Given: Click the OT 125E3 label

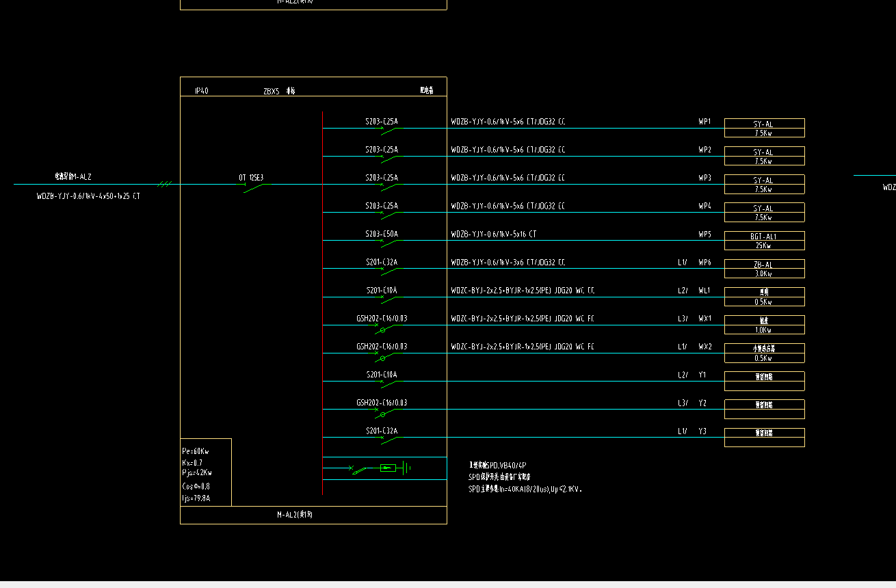Looking at the screenshot, I should click(x=251, y=178).
